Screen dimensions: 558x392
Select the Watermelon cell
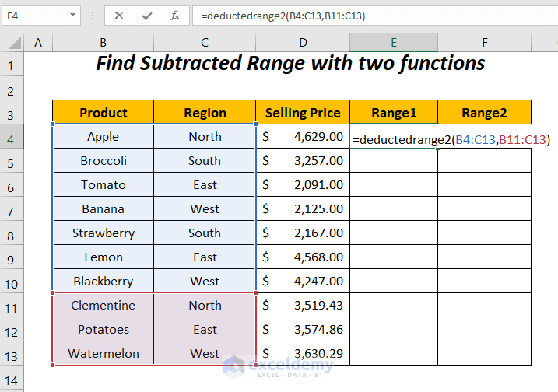[103, 354]
